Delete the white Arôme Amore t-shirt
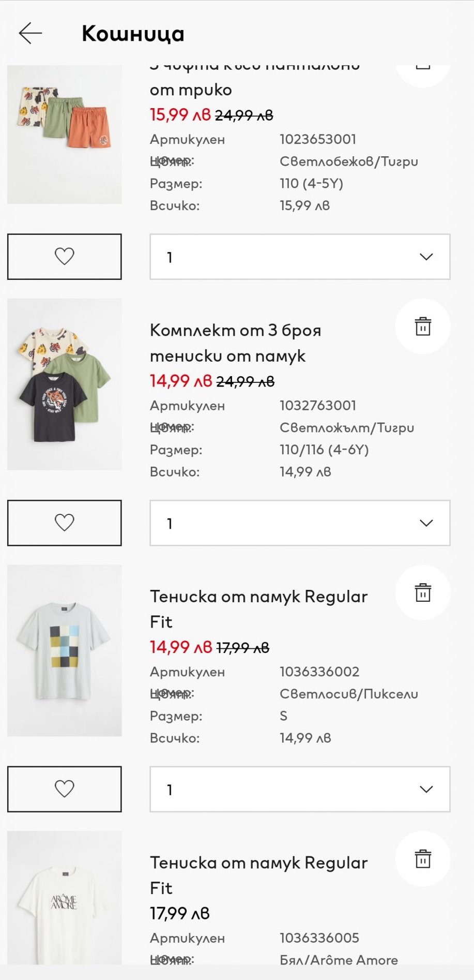Viewport: 474px width, 980px height. coord(422,859)
